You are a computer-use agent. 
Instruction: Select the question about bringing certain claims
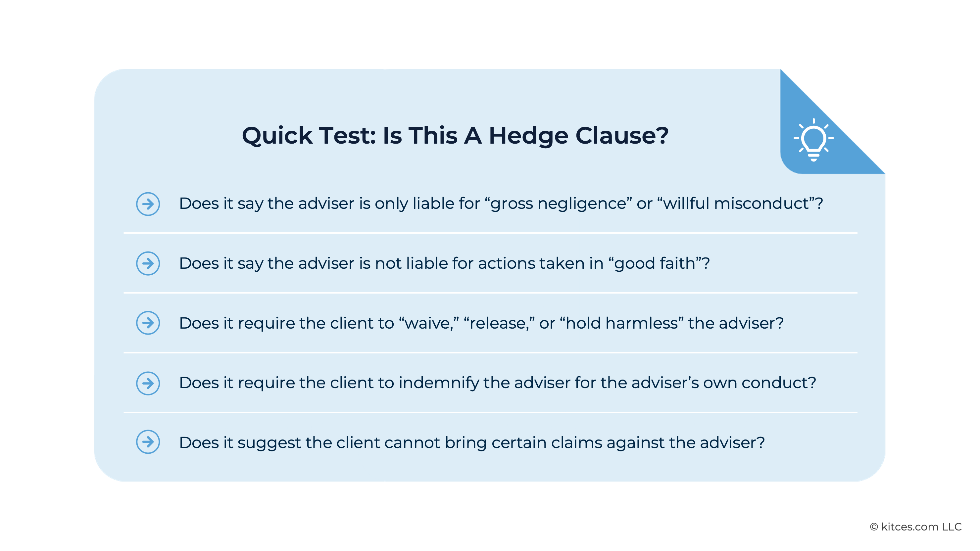click(x=472, y=443)
